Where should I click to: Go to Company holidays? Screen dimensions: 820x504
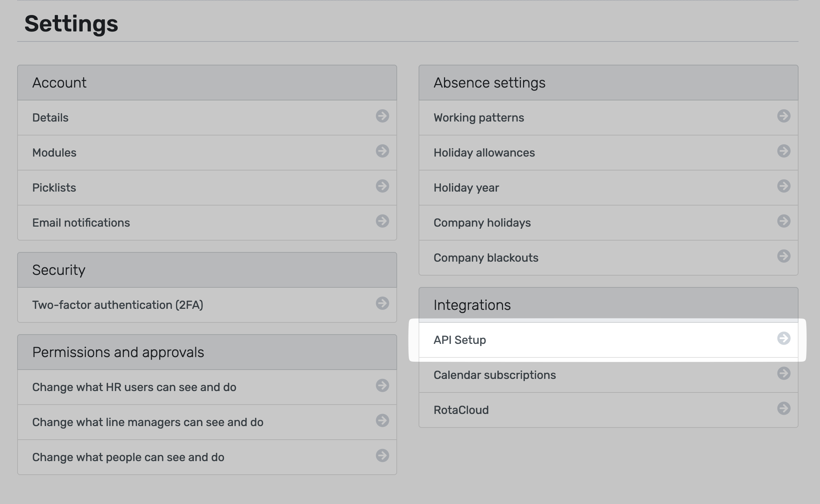[482, 223]
